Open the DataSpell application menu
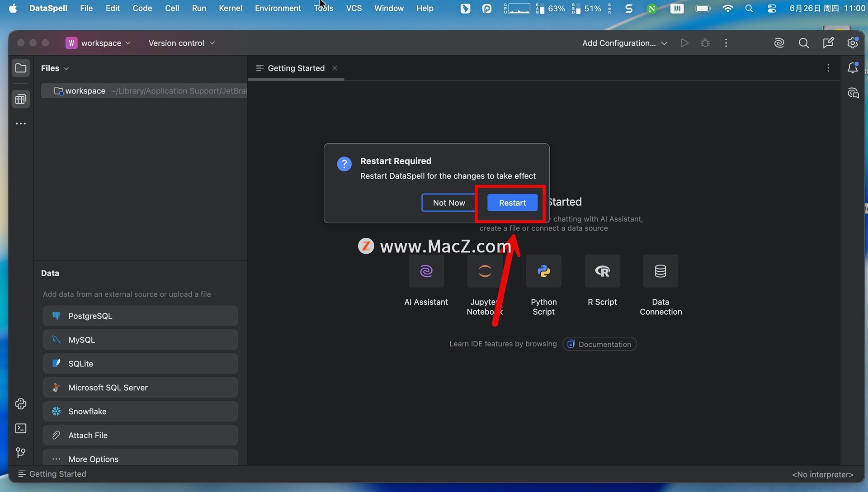The image size is (868, 492). [48, 8]
